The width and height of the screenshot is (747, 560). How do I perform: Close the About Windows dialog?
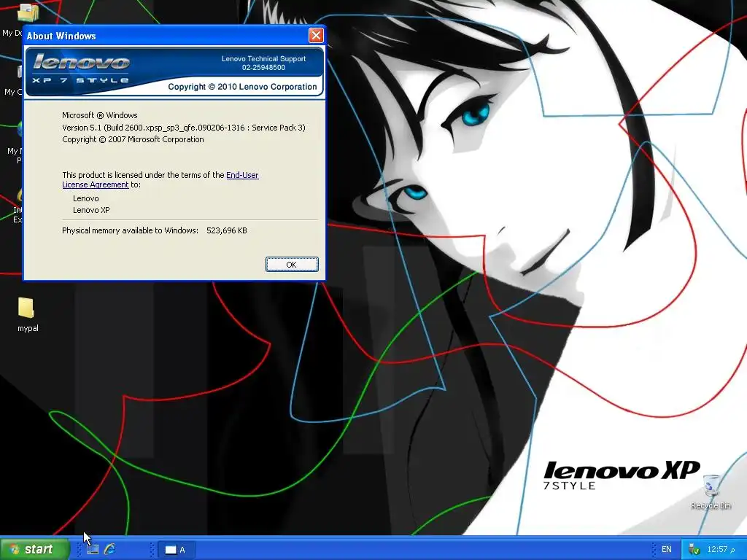(x=316, y=35)
